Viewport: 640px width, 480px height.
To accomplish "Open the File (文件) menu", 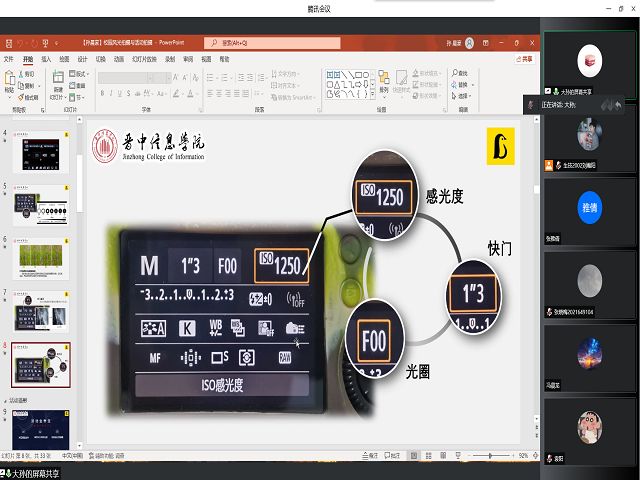I will click(x=9, y=59).
